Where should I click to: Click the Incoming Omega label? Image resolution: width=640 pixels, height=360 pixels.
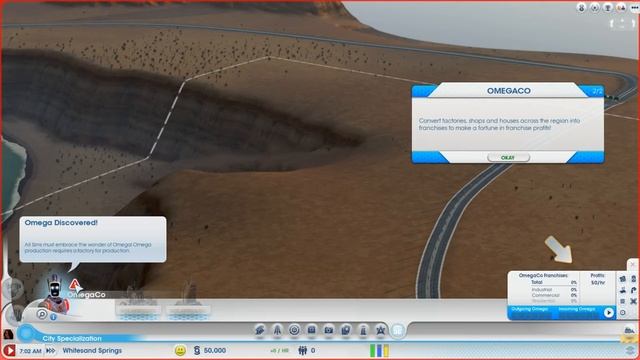coord(577,309)
